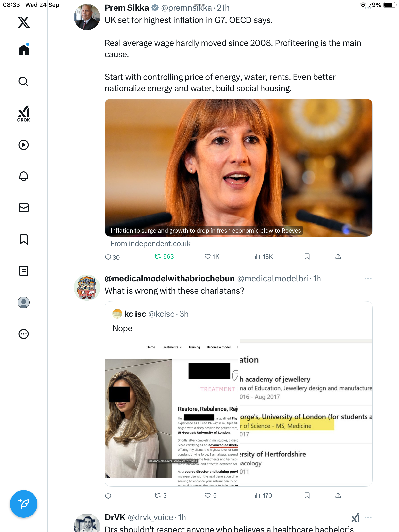This screenshot has width=399, height=532.
Task: Undo repost on Prem Sikka's post
Action: (x=164, y=257)
